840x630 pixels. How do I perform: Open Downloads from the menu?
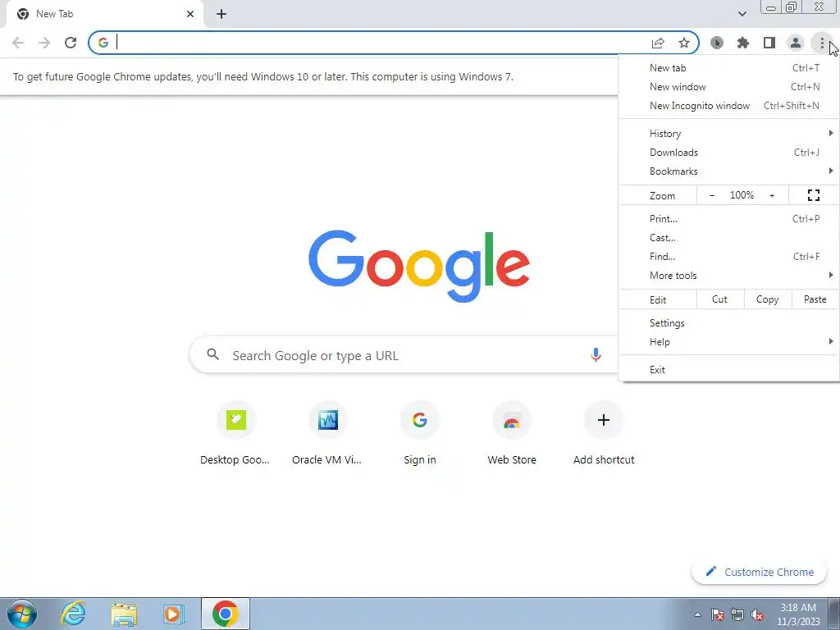pos(729,152)
